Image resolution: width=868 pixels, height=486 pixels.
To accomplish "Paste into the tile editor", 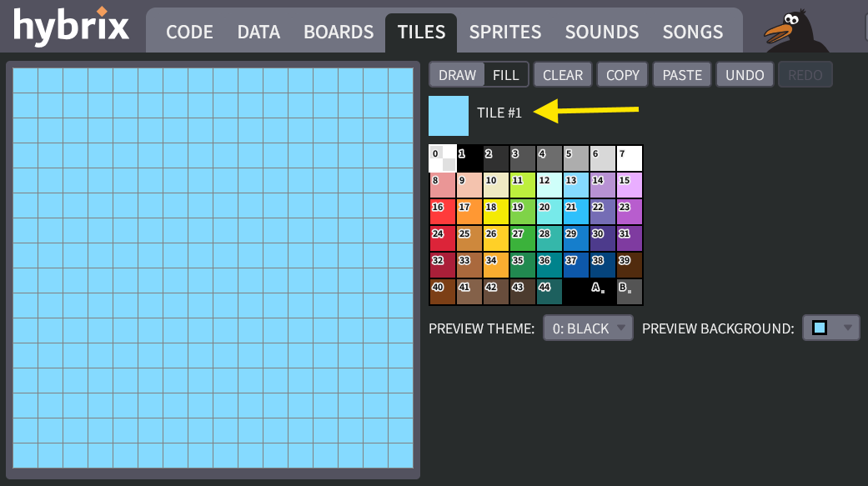I will click(x=681, y=74).
